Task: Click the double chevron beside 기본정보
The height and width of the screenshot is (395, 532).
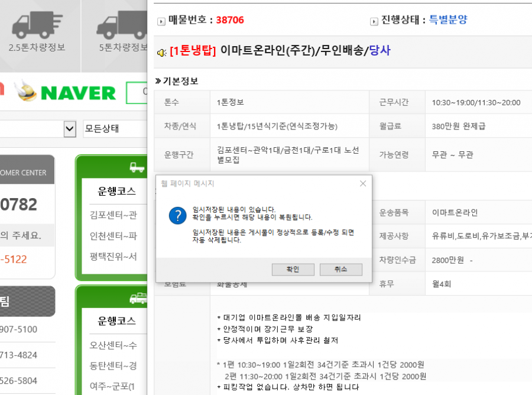Action: click(158, 81)
